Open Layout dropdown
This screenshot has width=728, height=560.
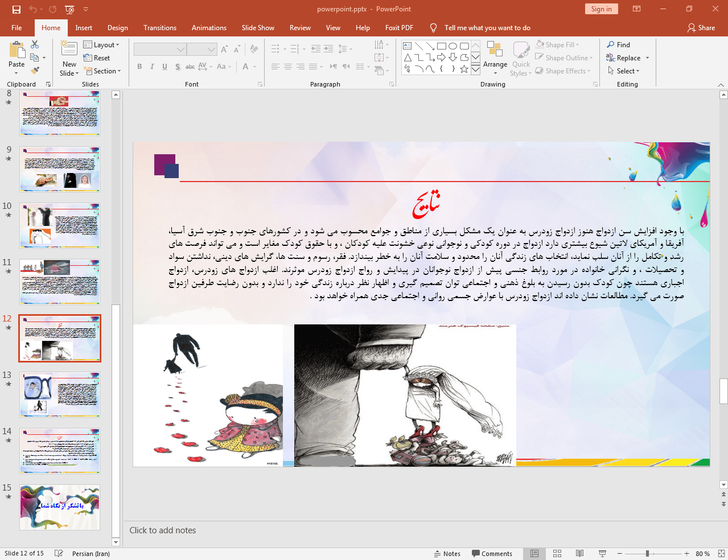click(101, 45)
